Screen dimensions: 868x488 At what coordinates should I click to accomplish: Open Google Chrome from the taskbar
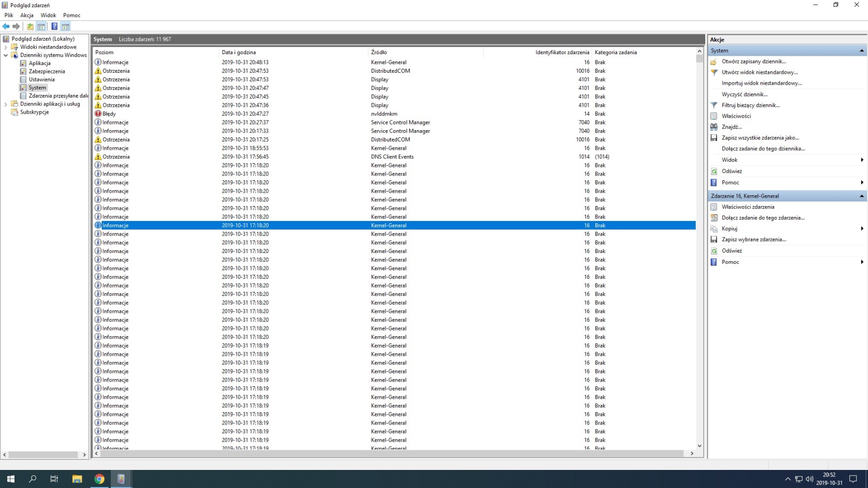[x=99, y=479]
